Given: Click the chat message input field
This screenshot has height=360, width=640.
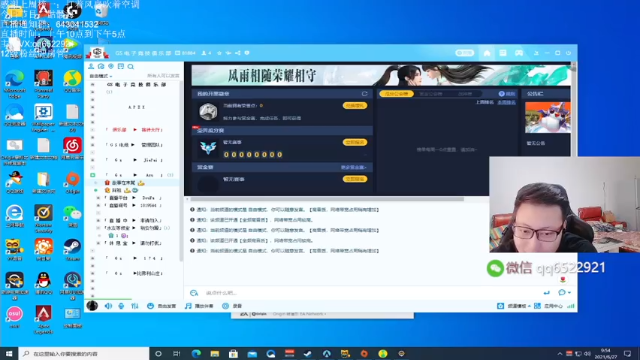Looking at the screenshot, I should (x=367, y=293).
